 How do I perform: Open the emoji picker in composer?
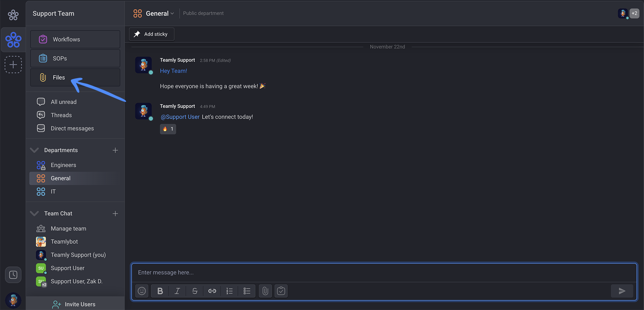[142, 291]
